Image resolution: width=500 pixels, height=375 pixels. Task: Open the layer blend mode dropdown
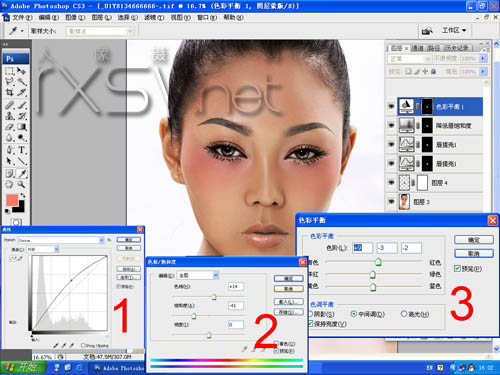409,59
